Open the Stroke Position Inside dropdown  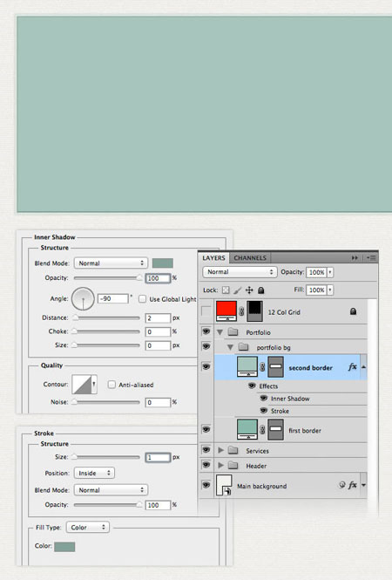(x=94, y=473)
